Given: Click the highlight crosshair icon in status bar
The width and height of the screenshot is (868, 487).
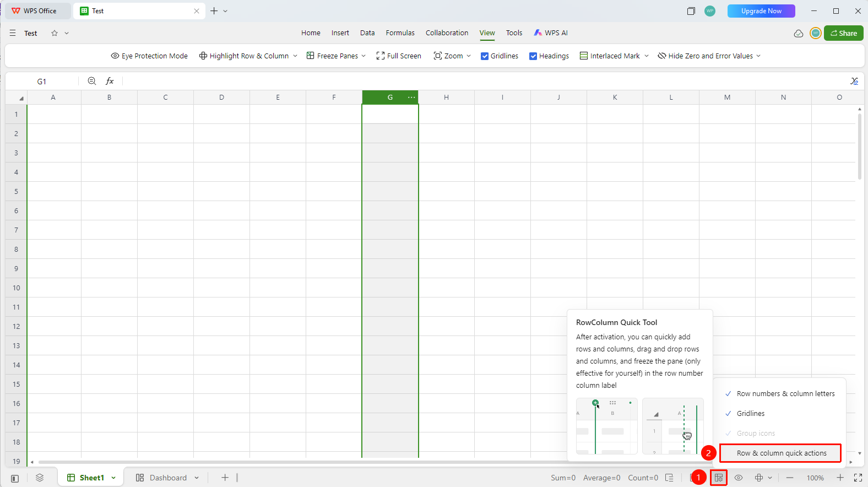Looking at the screenshot, I should click(759, 478).
